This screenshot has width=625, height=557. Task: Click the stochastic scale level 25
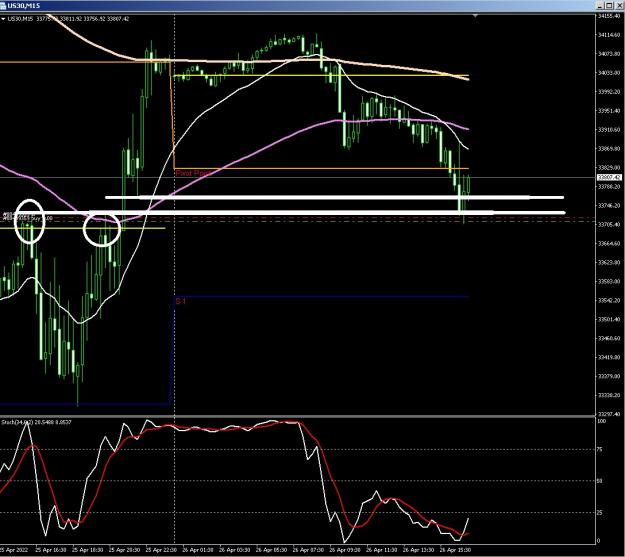[x=600, y=513]
